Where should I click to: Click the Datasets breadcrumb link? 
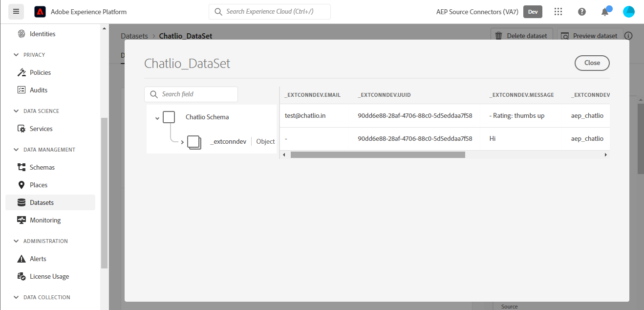tap(134, 36)
